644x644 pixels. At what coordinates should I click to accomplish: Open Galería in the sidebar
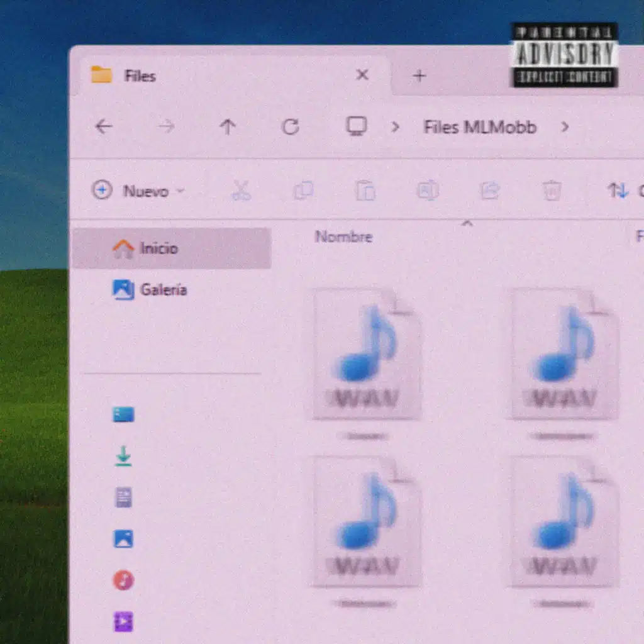pyautogui.click(x=162, y=290)
